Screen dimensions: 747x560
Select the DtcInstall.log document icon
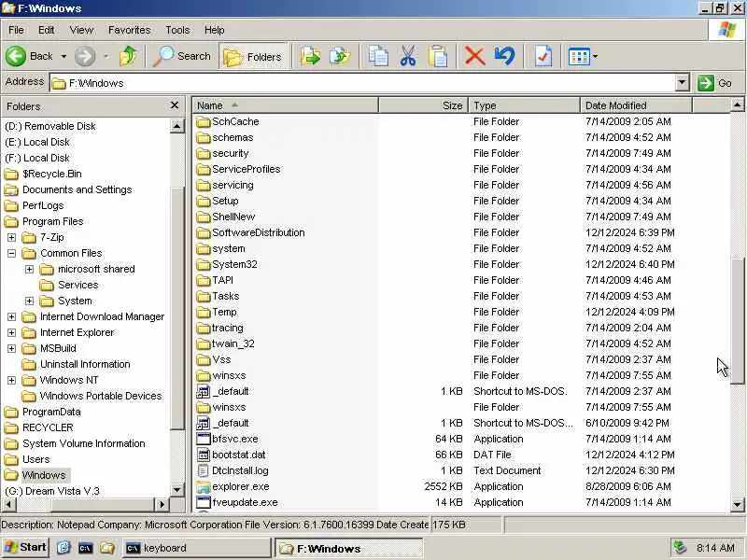coord(204,471)
